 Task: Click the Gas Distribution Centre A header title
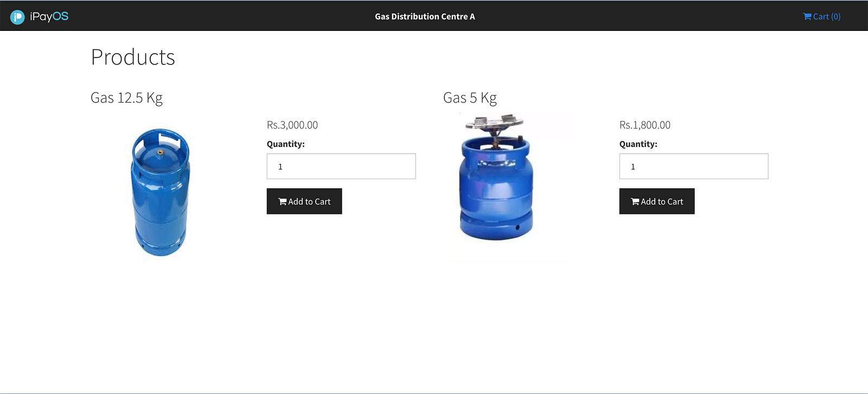[425, 16]
